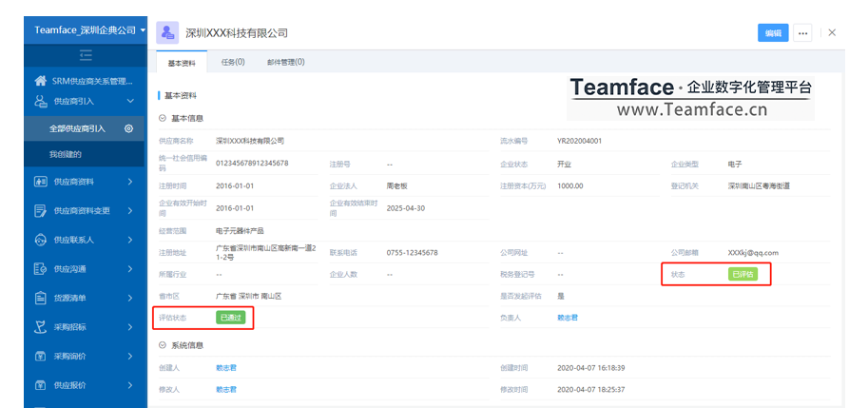Collapse the 基本信息 section
This screenshot has height=408, width=868.
tap(163, 118)
